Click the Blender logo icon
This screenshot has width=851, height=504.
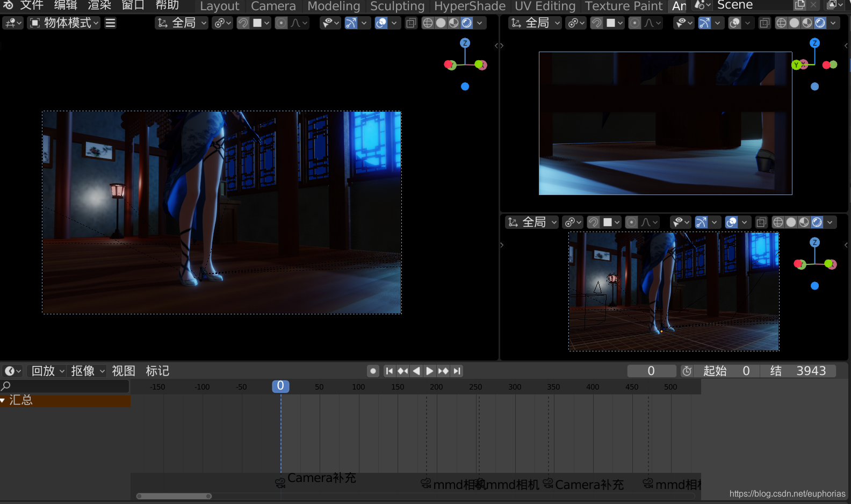(x=8, y=5)
